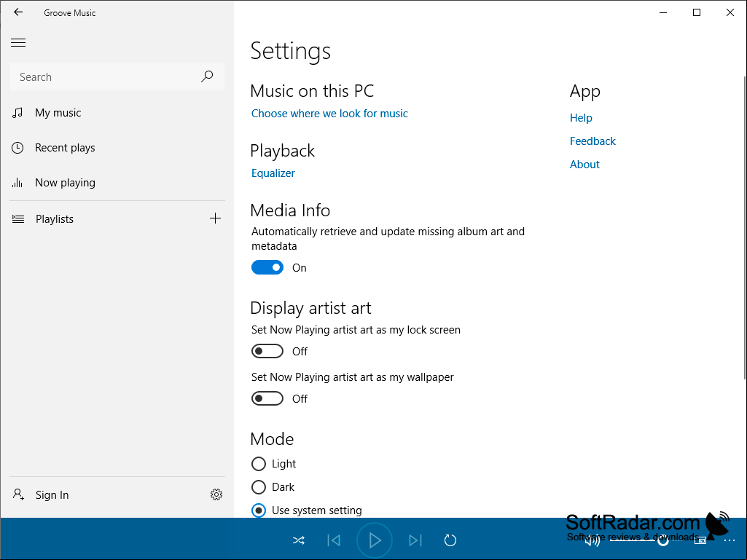Click the 'Music on this PC' heading
The width and height of the screenshot is (747, 560).
[312, 91]
